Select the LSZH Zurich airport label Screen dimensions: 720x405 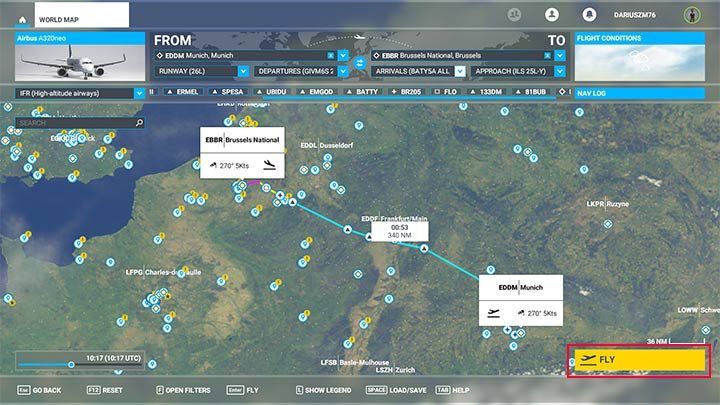click(x=395, y=370)
